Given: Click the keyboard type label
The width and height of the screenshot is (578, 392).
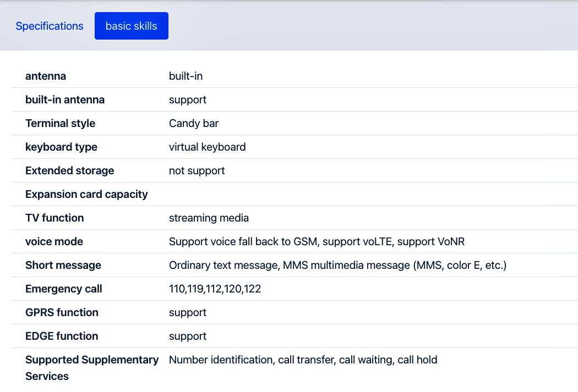Looking at the screenshot, I should [62, 147].
